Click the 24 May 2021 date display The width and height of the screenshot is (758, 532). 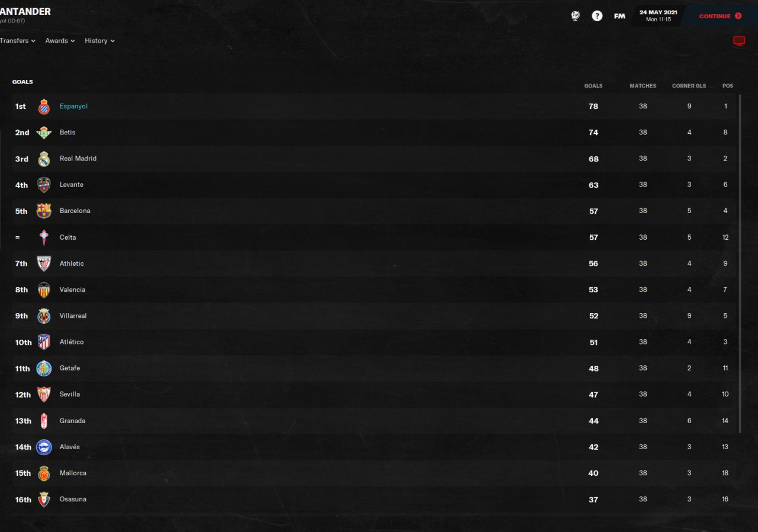tap(658, 16)
